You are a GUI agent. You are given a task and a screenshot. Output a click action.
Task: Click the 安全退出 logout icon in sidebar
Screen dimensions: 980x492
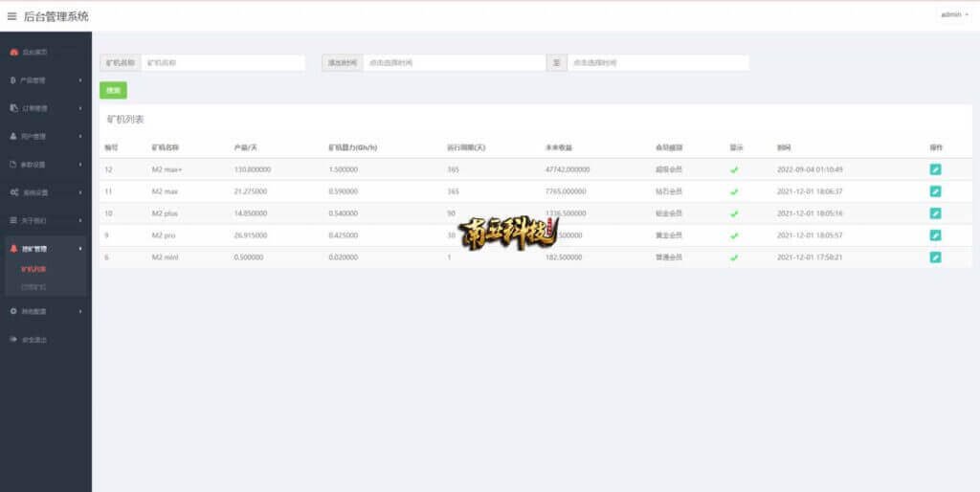(x=13, y=339)
